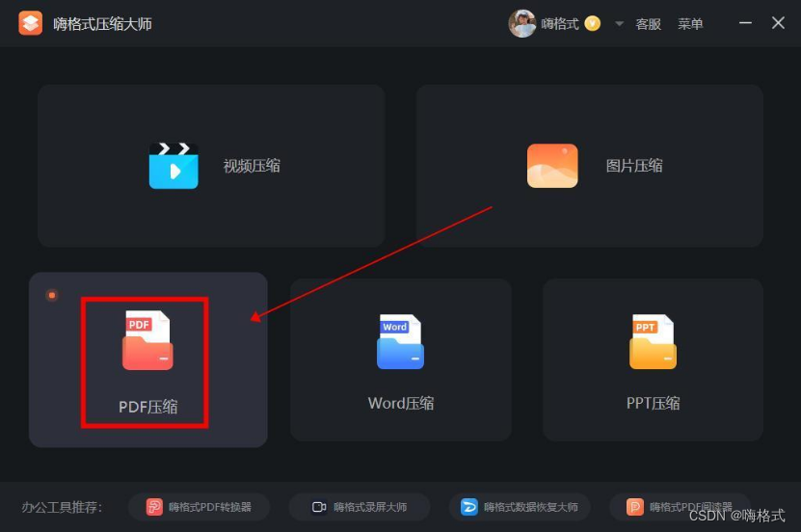Click the 嗨格式压缩大师 app logo icon
This screenshot has width=801, height=532.
click(30, 23)
